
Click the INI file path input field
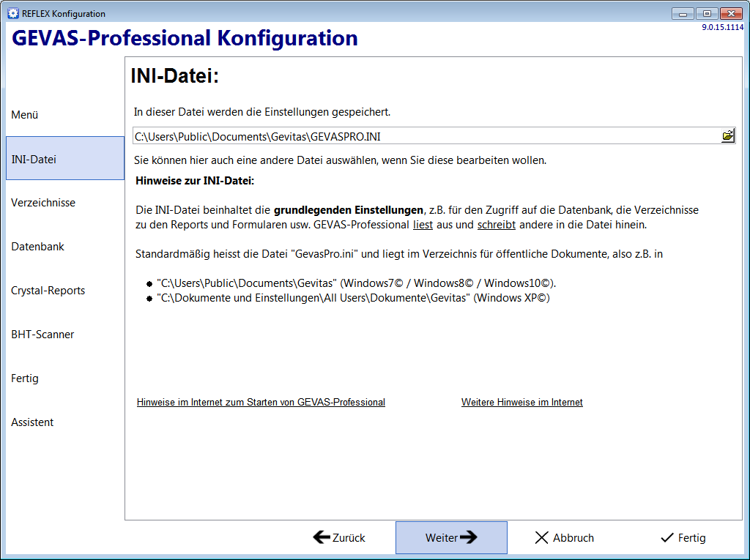tap(427, 136)
